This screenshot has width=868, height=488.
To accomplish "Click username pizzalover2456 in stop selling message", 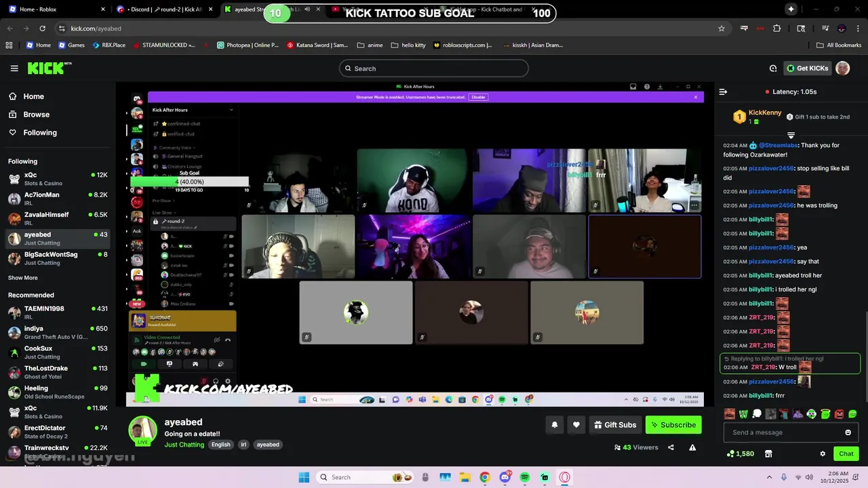I will (771, 168).
